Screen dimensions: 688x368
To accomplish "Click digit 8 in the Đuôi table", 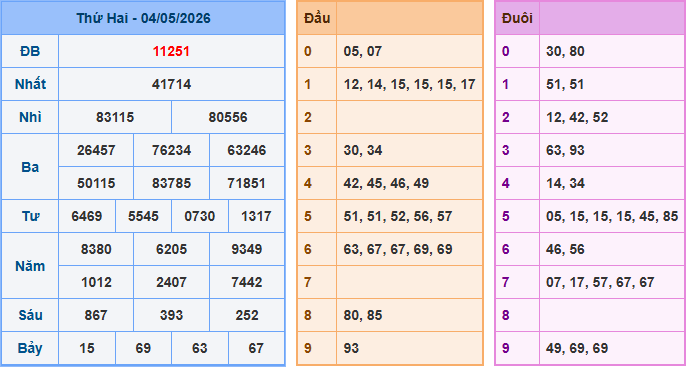I will point(506,315).
